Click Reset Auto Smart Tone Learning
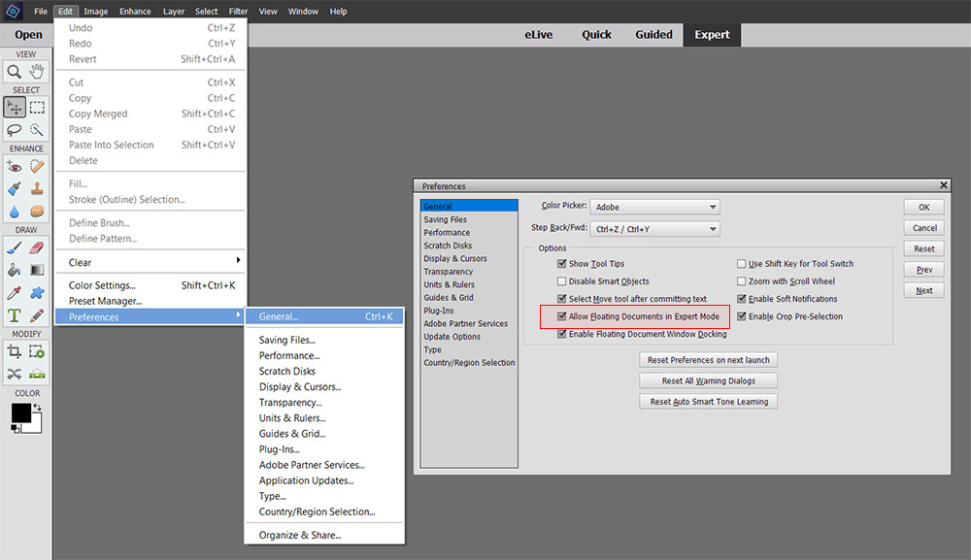The width and height of the screenshot is (971, 560). pos(709,402)
